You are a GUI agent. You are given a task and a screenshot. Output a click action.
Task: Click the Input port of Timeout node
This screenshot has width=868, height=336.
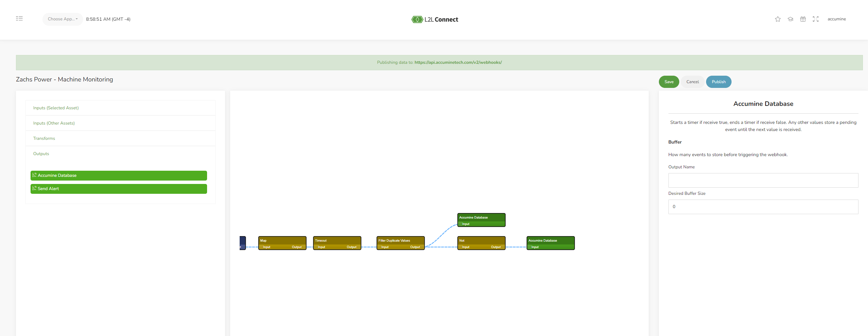point(321,247)
